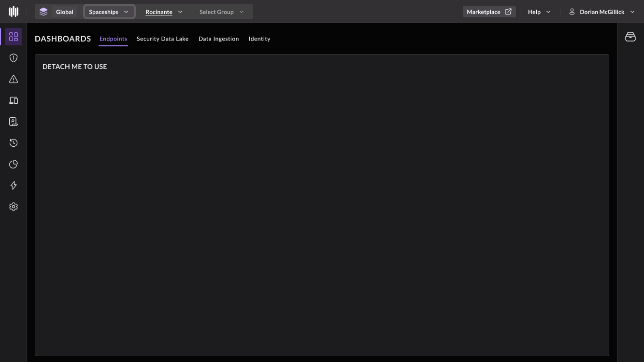This screenshot has width=644, height=362.
Task: Open the Dashboards grid icon in sidebar
Action: (14, 37)
